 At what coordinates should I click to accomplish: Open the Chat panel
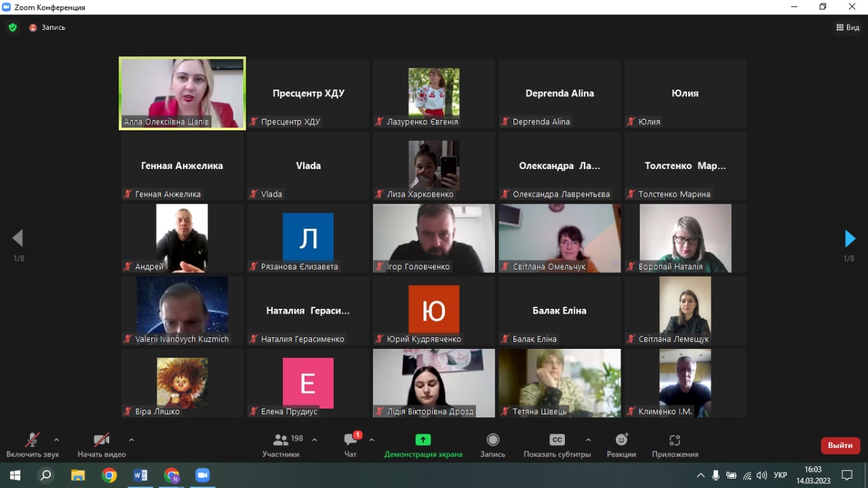point(351,440)
